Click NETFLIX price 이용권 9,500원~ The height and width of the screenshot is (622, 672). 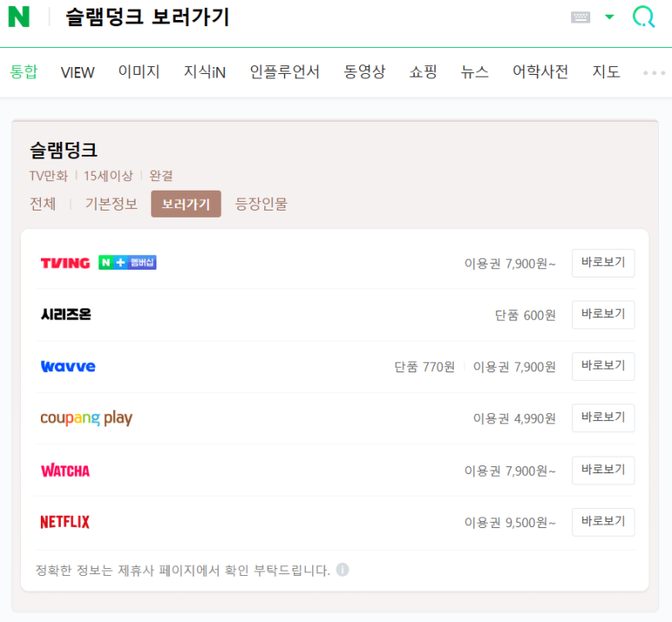pos(510,523)
